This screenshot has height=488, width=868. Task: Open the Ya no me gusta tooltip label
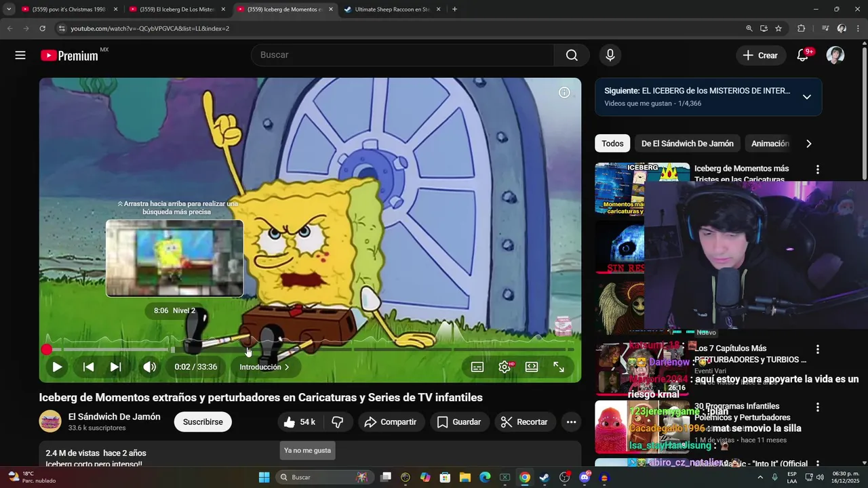click(307, 450)
